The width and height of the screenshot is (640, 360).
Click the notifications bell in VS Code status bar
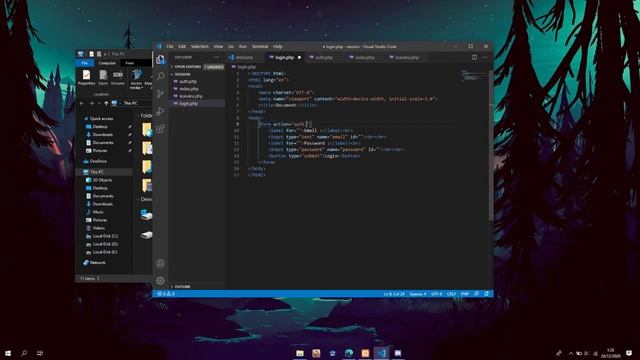tap(487, 294)
